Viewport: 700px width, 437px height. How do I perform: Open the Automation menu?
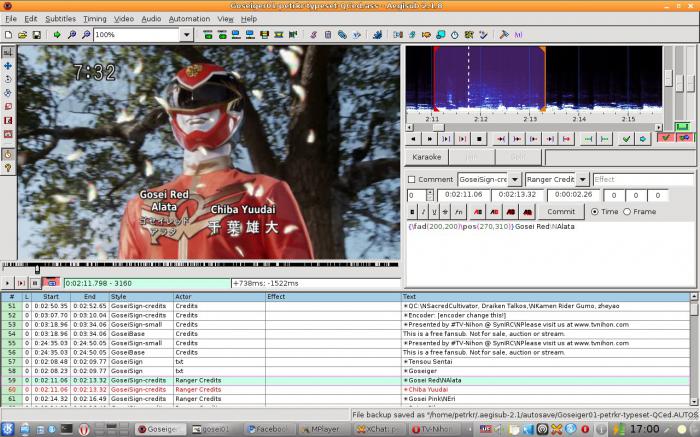189,19
